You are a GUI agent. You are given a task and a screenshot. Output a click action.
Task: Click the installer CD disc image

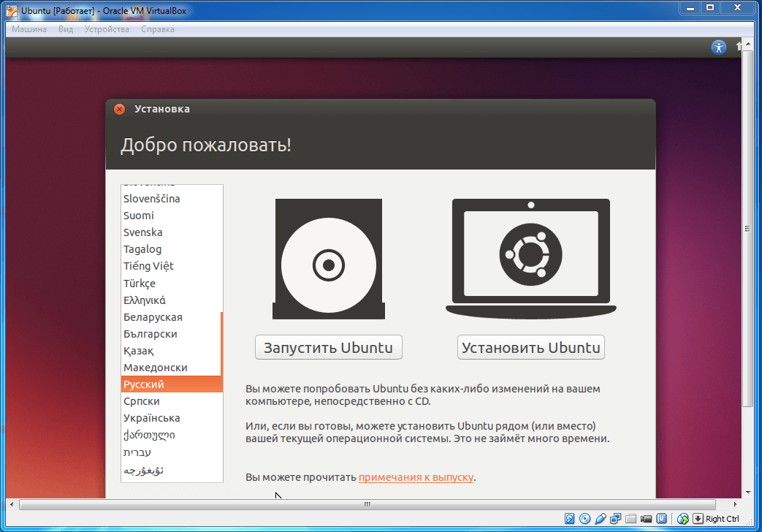tap(329, 259)
